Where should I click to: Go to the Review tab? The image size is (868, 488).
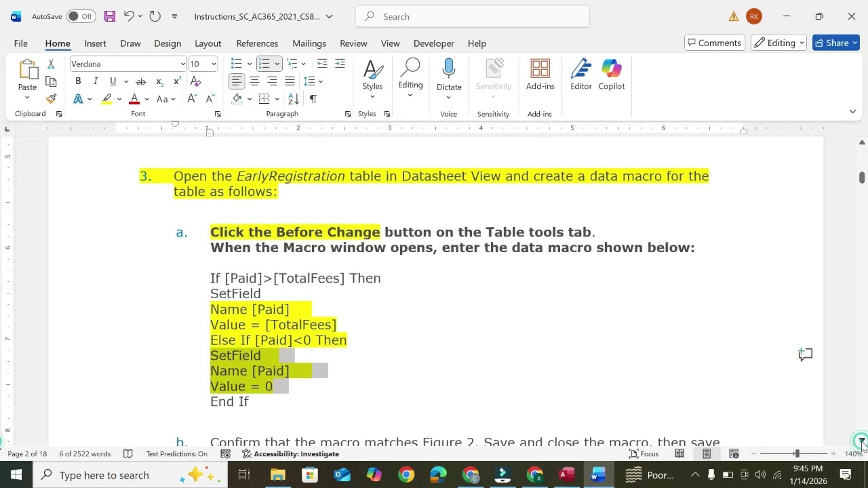pos(353,43)
